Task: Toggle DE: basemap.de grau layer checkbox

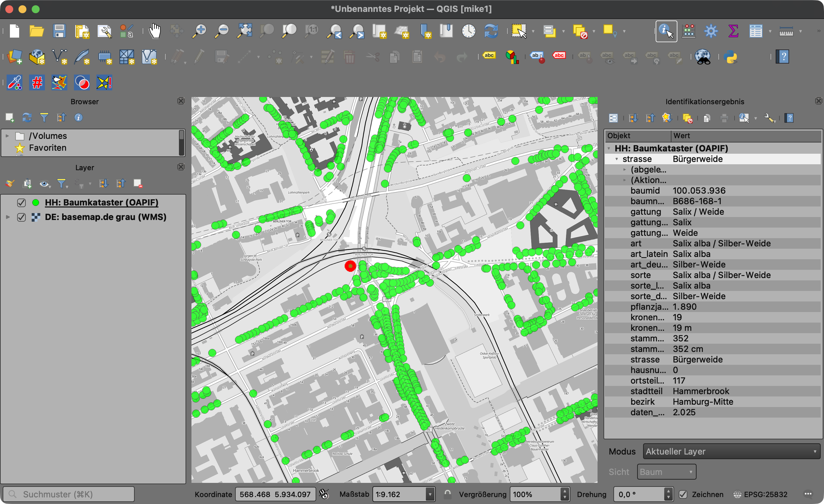Action: (x=21, y=217)
